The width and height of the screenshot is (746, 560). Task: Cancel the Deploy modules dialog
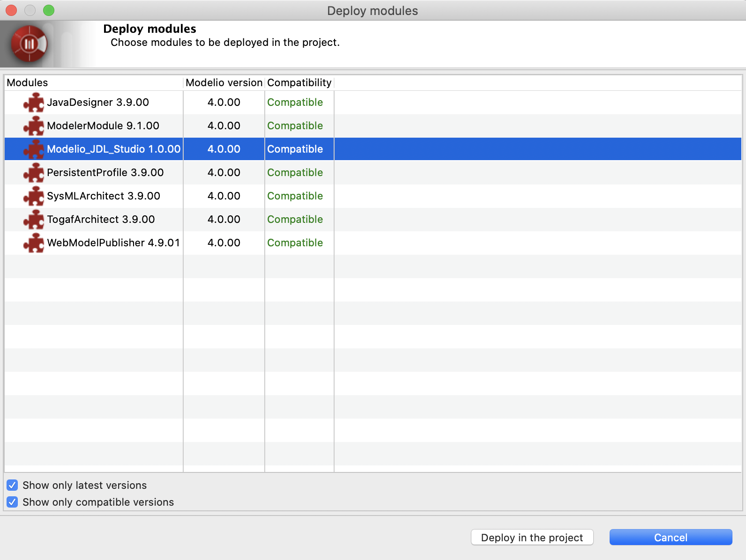coord(671,538)
